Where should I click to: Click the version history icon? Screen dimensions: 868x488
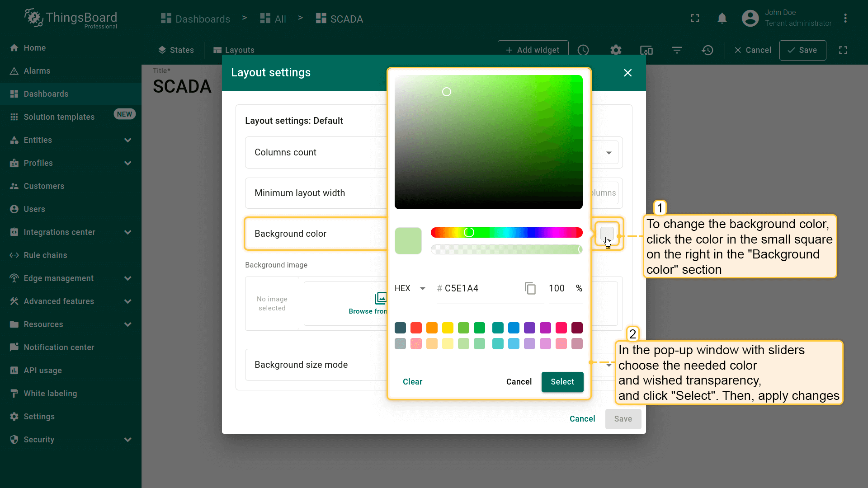click(x=708, y=50)
